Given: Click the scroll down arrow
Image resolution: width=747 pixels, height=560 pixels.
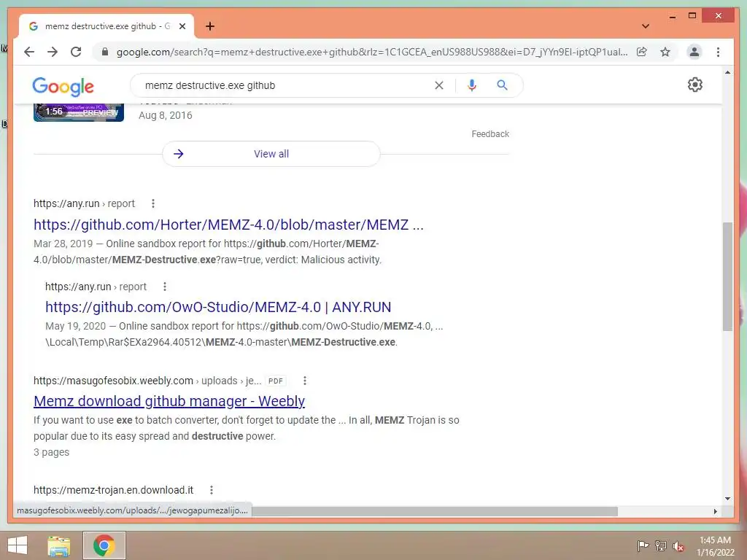Looking at the screenshot, I should click(727, 499).
